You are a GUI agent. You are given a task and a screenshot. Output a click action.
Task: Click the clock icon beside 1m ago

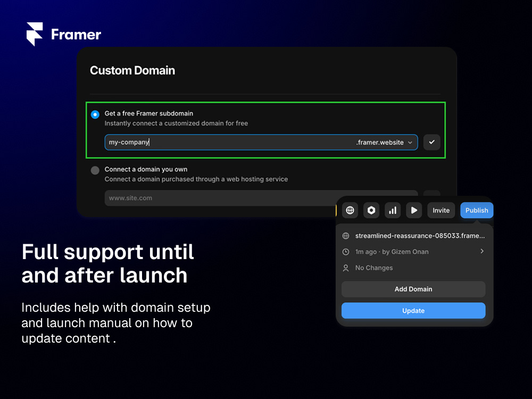click(346, 252)
